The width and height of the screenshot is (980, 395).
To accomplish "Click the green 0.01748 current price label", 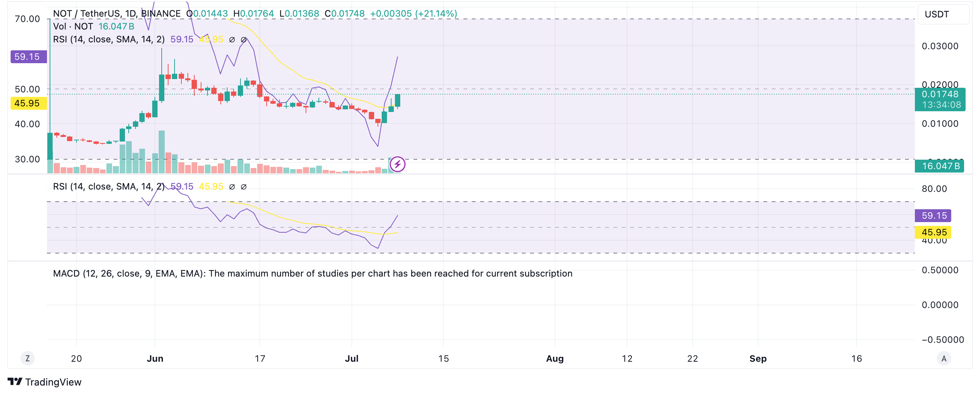I will 940,99.
